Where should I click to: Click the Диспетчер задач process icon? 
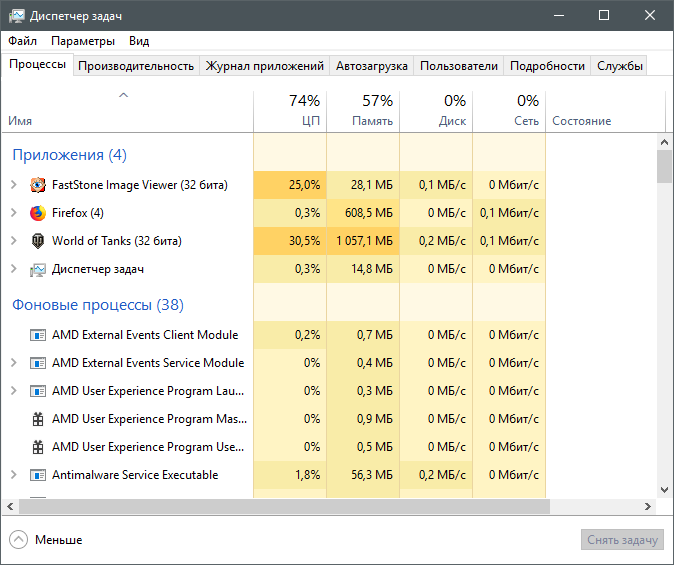[38, 269]
